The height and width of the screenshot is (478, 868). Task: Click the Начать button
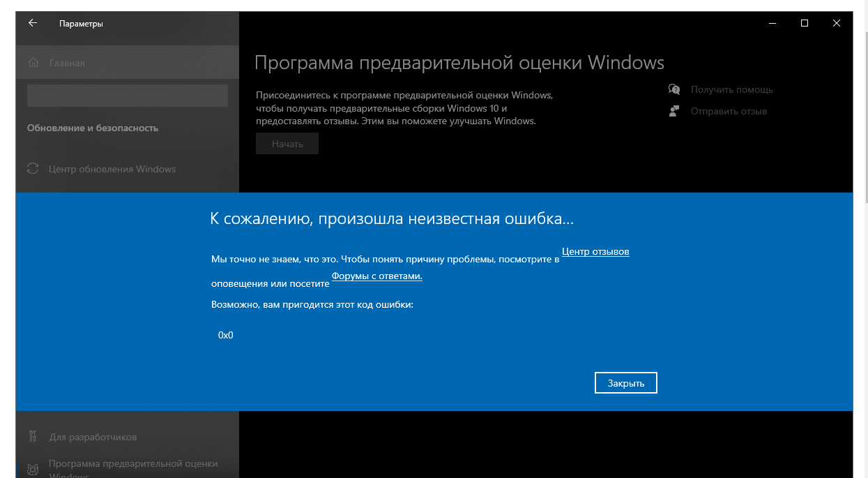coord(287,144)
